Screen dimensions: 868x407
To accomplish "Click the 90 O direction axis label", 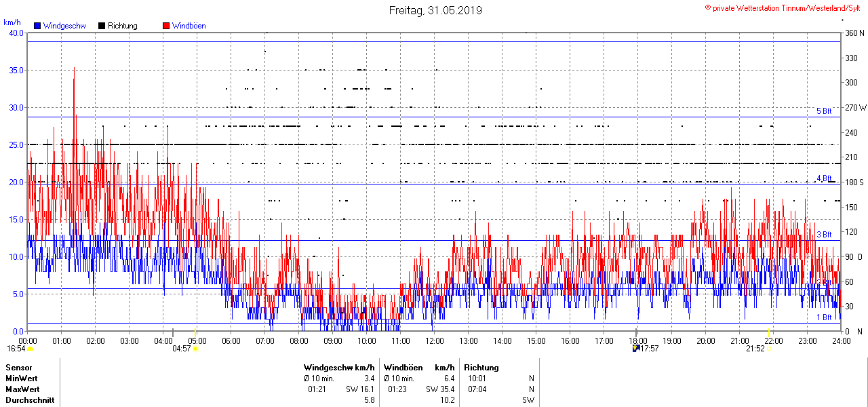I will [855, 256].
